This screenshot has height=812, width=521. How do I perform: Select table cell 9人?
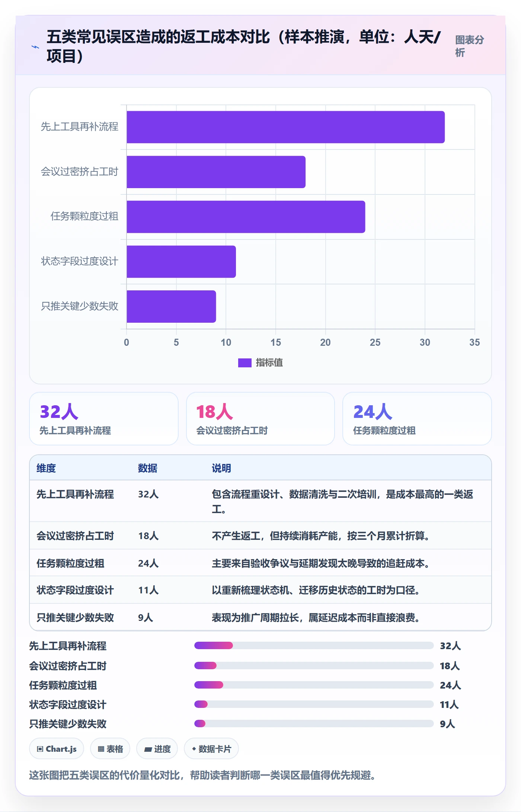point(146,618)
